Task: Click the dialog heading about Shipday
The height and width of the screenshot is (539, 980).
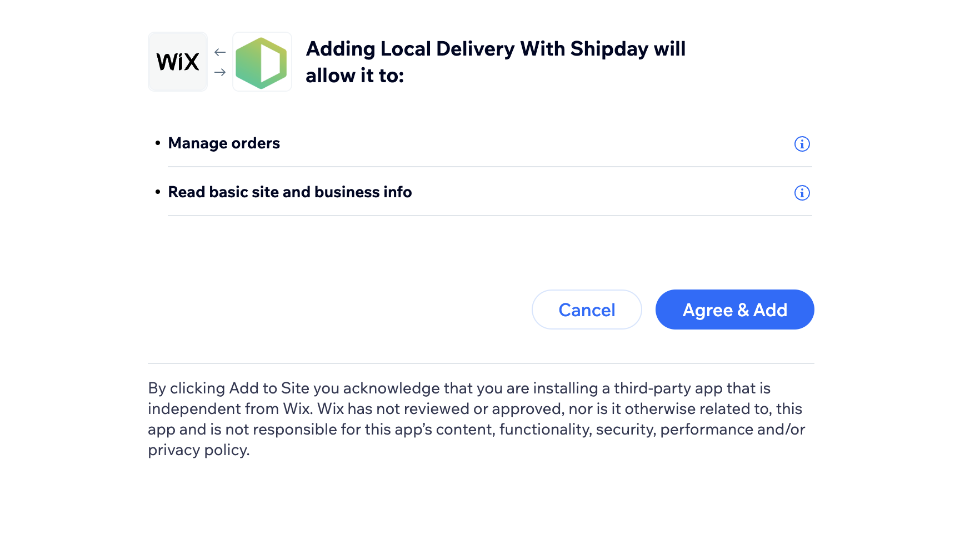Action: [x=496, y=62]
